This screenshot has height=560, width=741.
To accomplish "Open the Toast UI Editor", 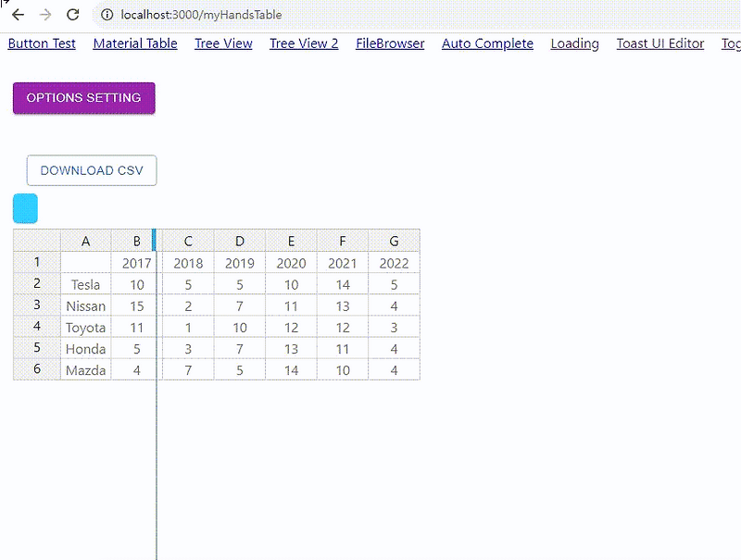I will (x=659, y=44).
